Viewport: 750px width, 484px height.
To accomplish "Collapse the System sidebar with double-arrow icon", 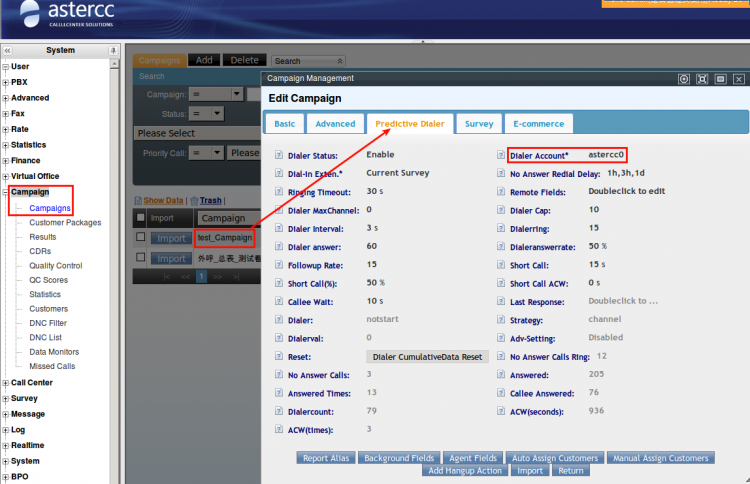I will tap(7, 50).
